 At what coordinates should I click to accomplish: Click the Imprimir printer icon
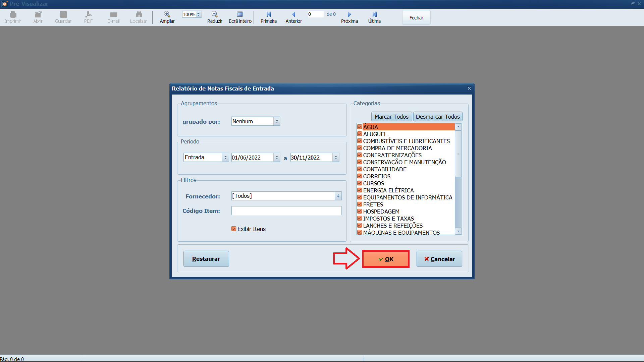pyautogui.click(x=13, y=14)
